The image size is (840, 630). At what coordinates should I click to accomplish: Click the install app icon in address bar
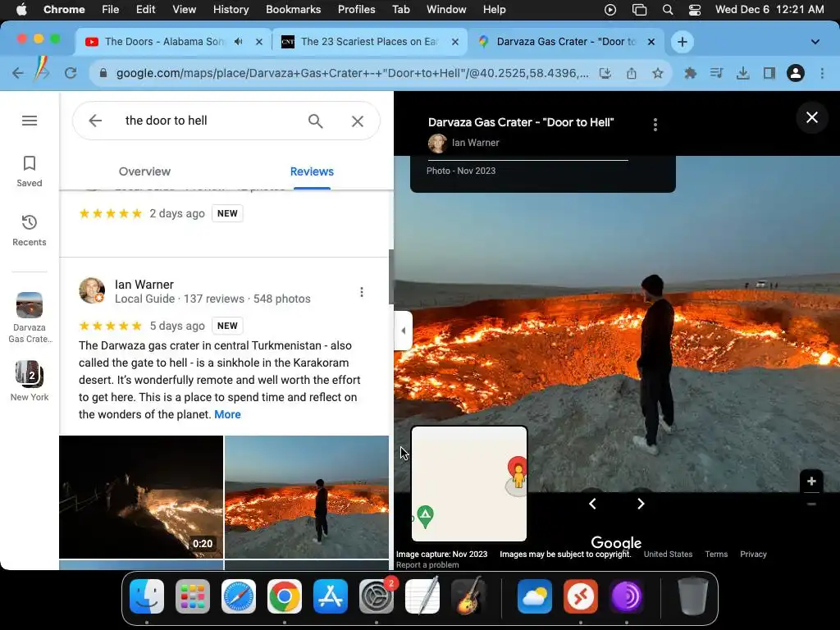pos(605,73)
